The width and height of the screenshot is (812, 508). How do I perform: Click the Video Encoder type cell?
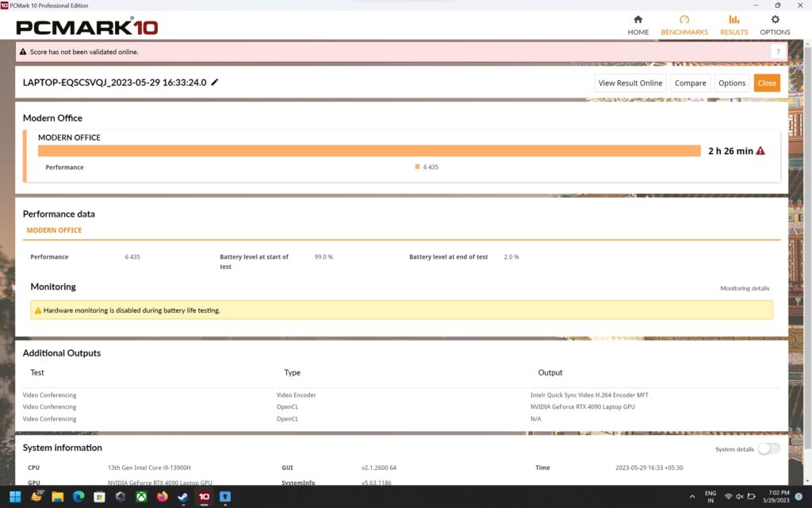click(297, 395)
